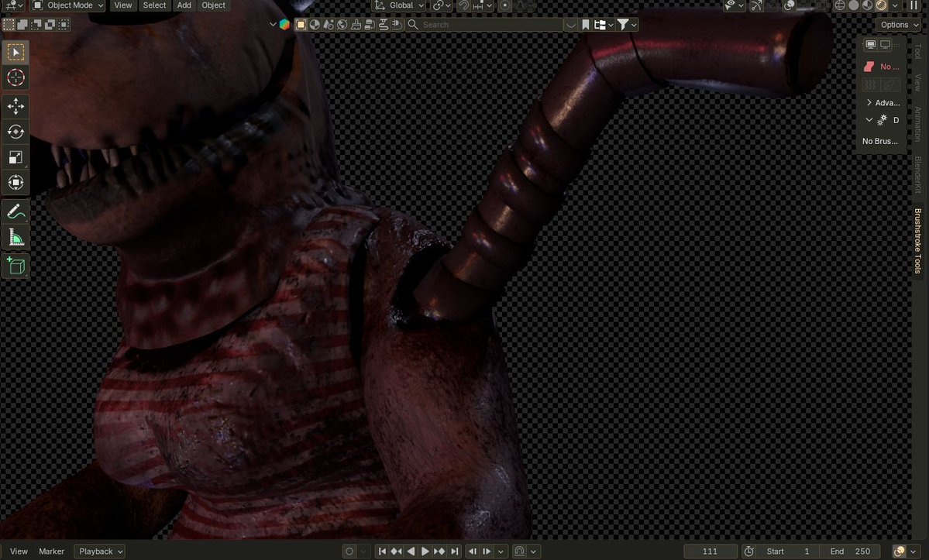Viewport: 929px width, 560px height.
Task: Click the second monitor icon in sidebar
Action: [x=885, y=44]
